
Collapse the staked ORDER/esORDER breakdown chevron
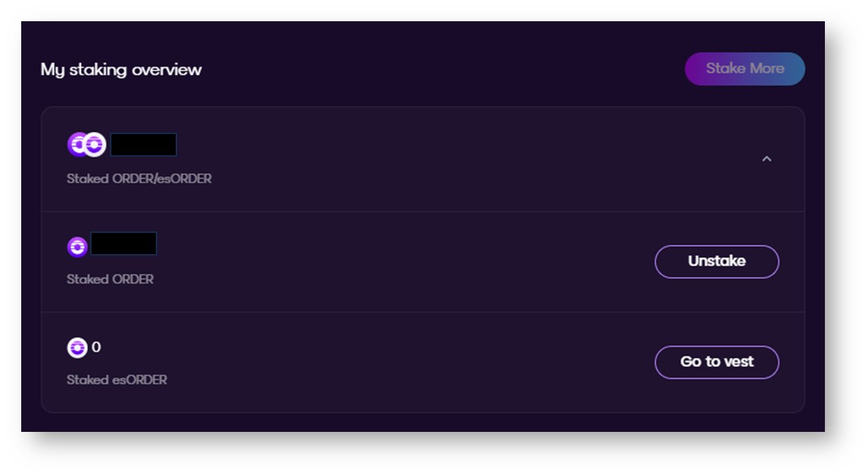[x=767, y=159]
